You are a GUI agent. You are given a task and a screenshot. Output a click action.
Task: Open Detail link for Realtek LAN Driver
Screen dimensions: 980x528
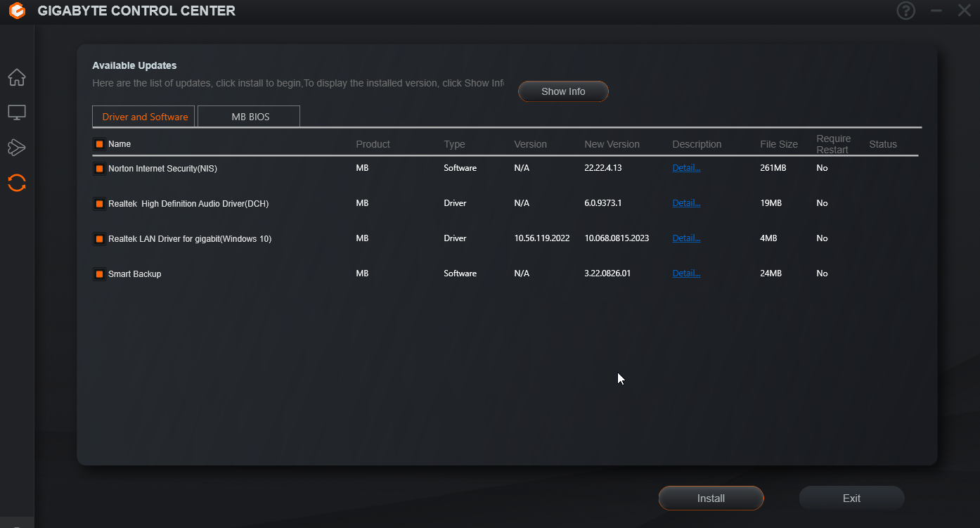(x=686, y=238)
